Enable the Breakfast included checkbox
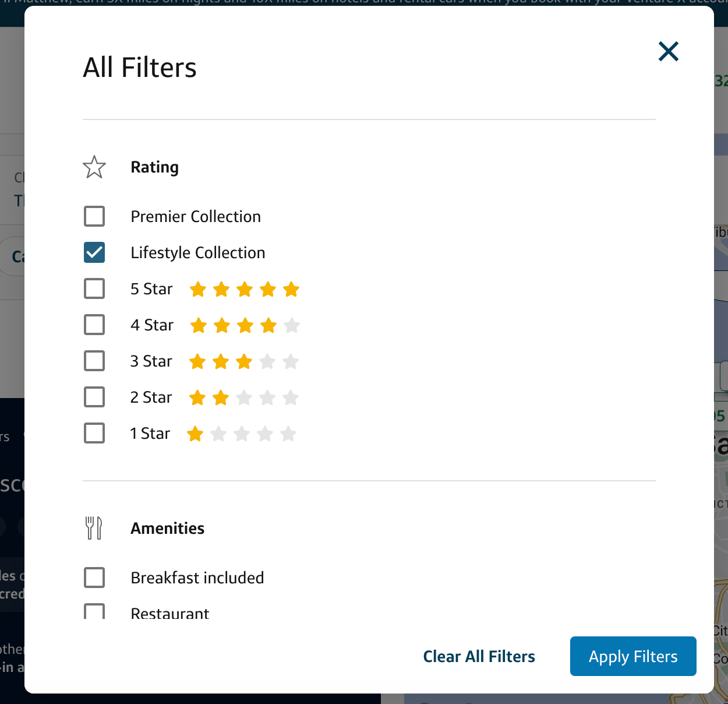Screen dimensions: 728x704 tap(94, 578)
